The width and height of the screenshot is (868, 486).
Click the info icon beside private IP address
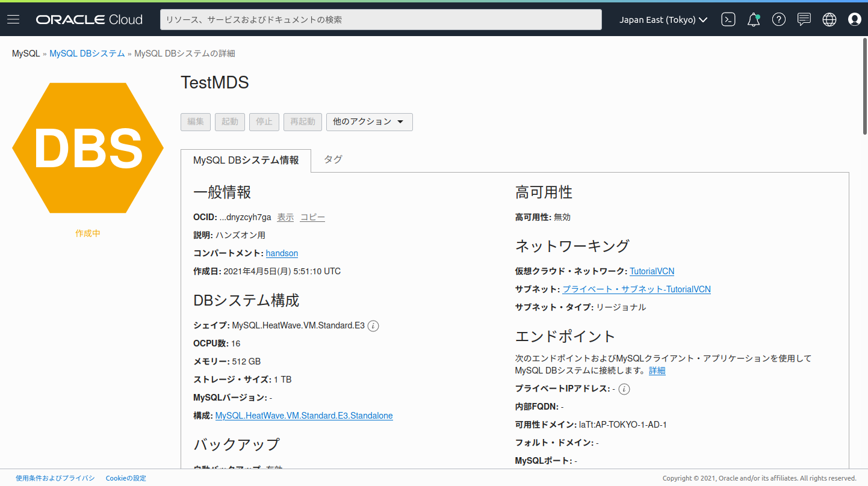[x=624, y=389]
